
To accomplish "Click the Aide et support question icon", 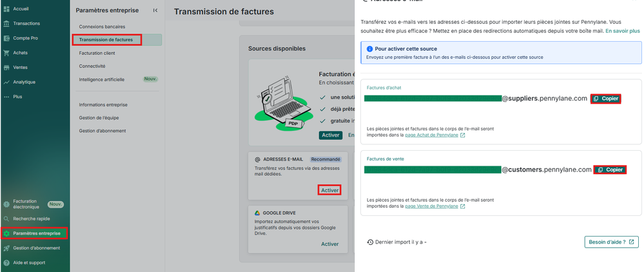I will (6, 262).
